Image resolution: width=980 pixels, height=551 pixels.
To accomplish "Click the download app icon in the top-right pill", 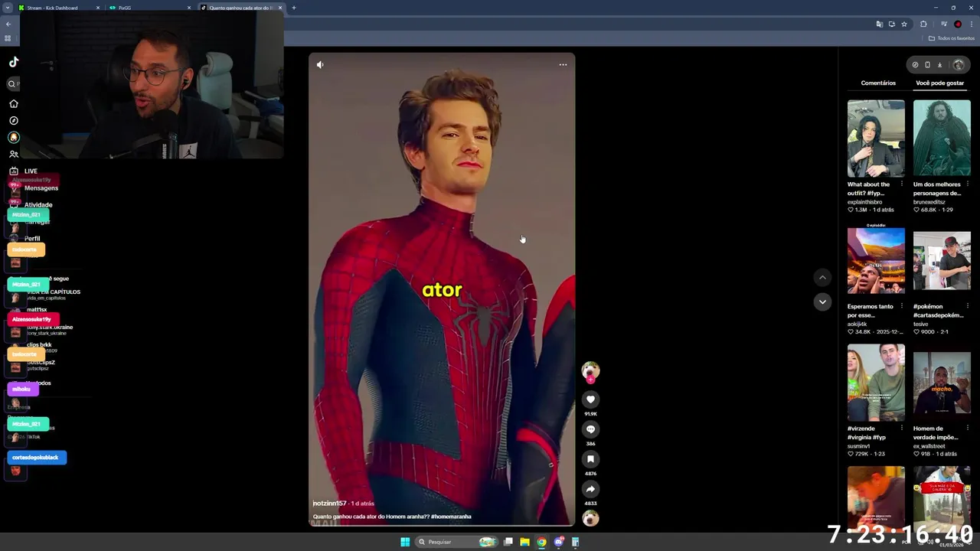I will [939, 65].
